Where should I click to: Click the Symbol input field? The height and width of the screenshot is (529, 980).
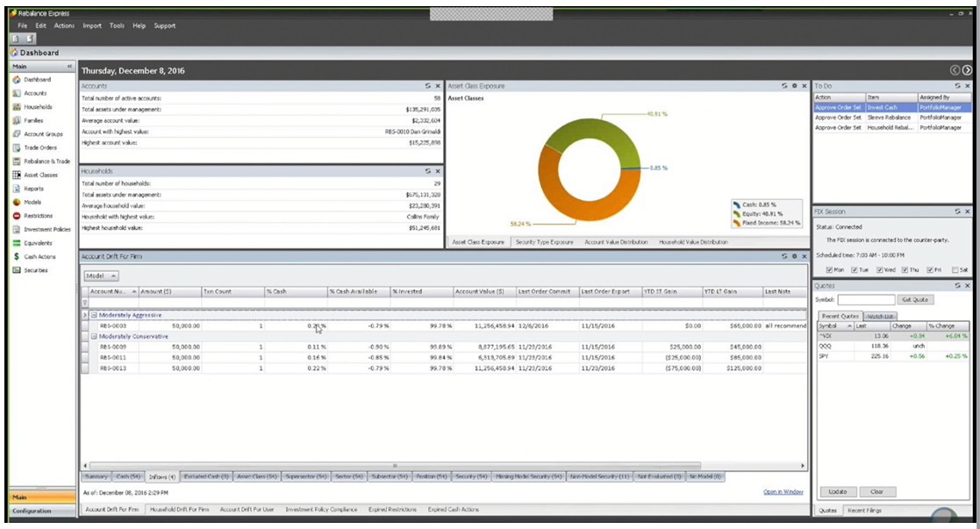tap(866, 299)
